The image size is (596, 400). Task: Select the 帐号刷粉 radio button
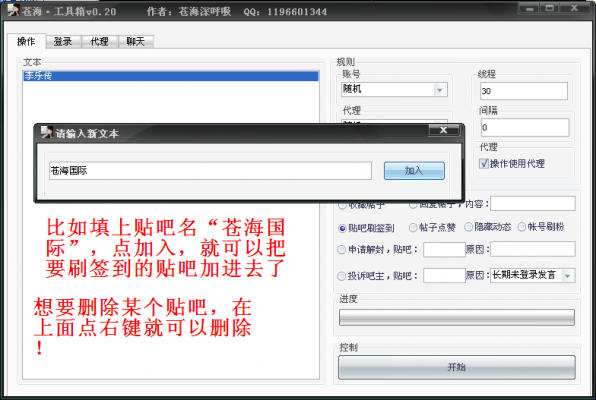point(522,227)
